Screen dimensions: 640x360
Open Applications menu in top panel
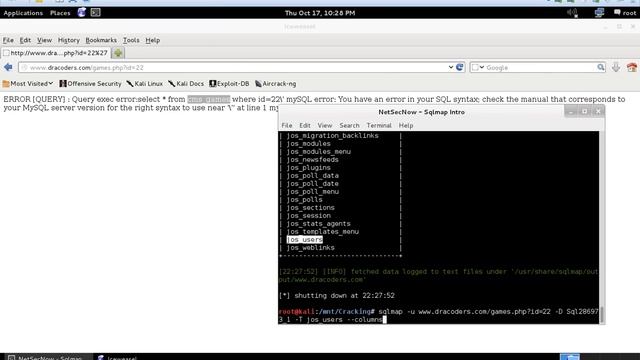pos(23,13)
